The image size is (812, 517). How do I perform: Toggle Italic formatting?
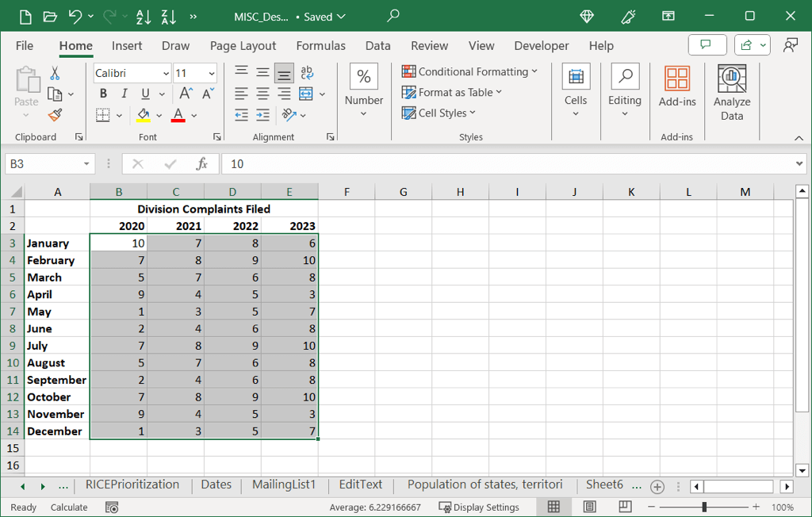click(124, 94)
